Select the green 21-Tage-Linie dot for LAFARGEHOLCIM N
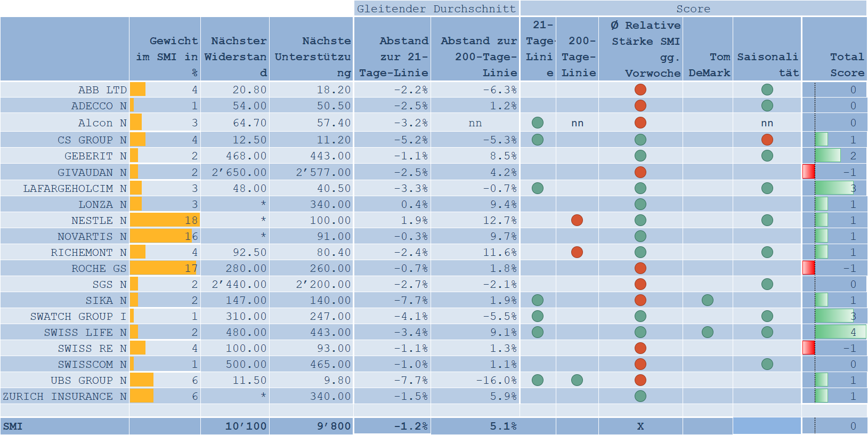Screen dimensions: 868x435 (538, 188)
